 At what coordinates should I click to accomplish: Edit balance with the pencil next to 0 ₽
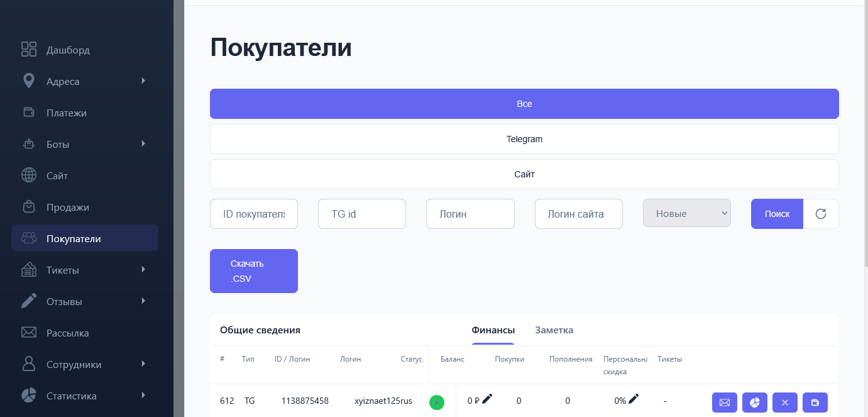[487, 399]
